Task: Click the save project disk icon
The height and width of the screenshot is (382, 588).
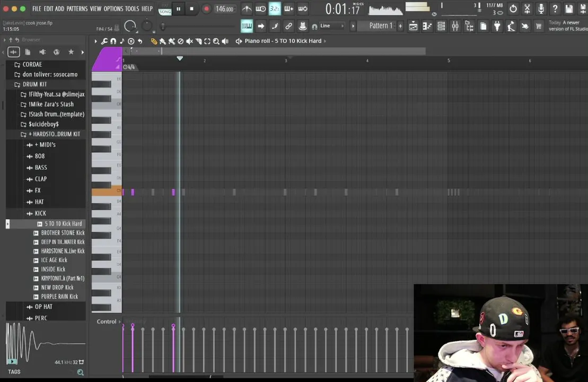Action: [569, 8]
